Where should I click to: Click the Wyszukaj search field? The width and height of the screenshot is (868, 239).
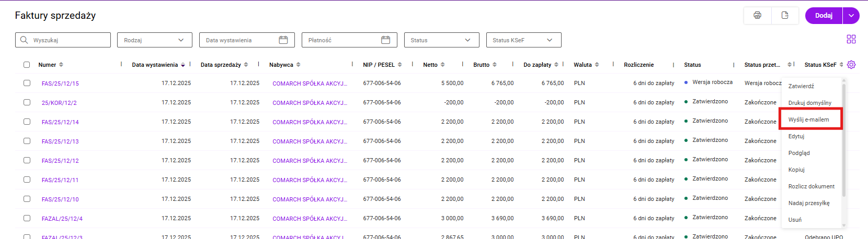(x=68, y=40)
